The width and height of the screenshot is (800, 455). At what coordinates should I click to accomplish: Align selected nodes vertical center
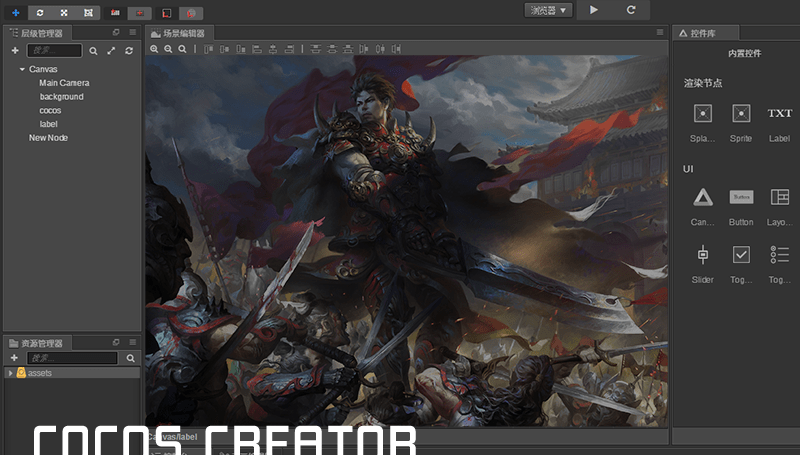[224, 49]
